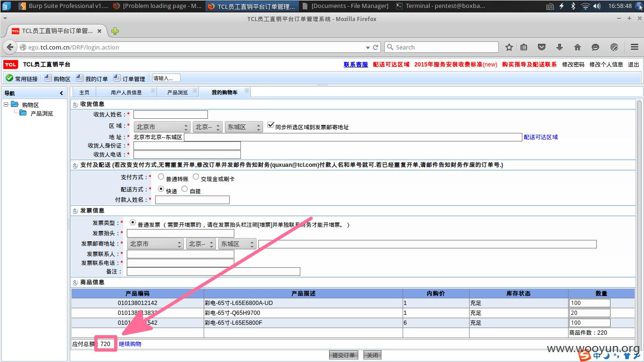Collapse the 收货信息 section expander
The height and width of the screenshot is (362, 644).
point(75,104)
